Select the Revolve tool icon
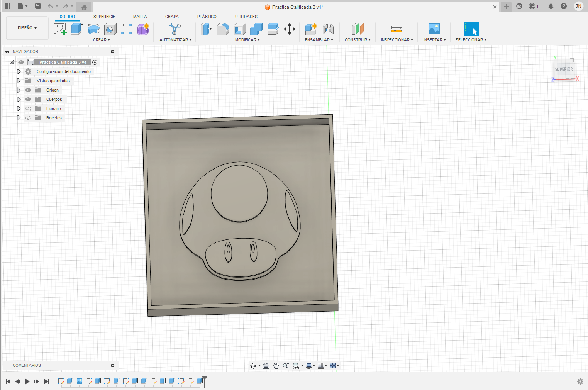588x390 pixels. (93, 29)
